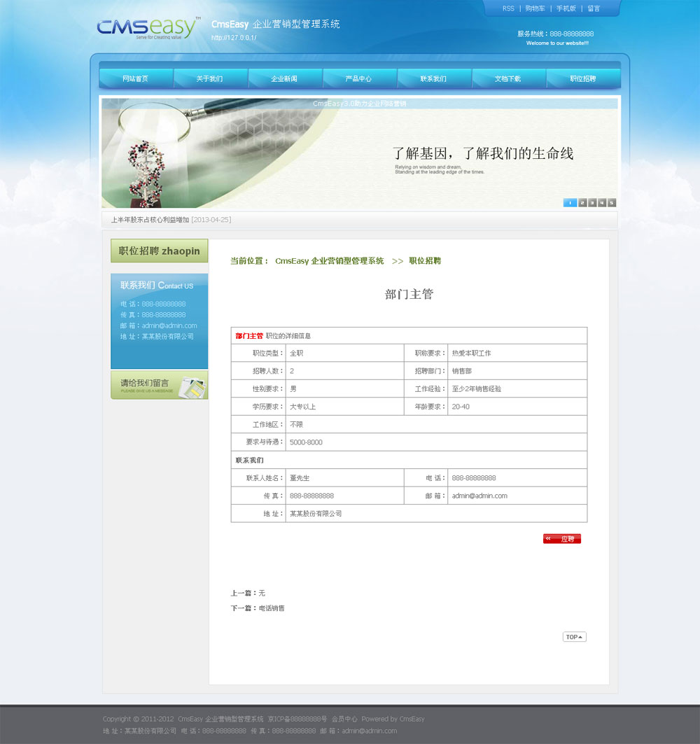
Task: Click the 请给我们留言 message banner
Action: pos(159,385)
